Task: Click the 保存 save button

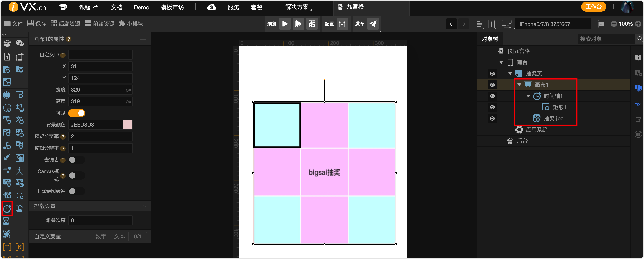Action: (x=37, y=24)
